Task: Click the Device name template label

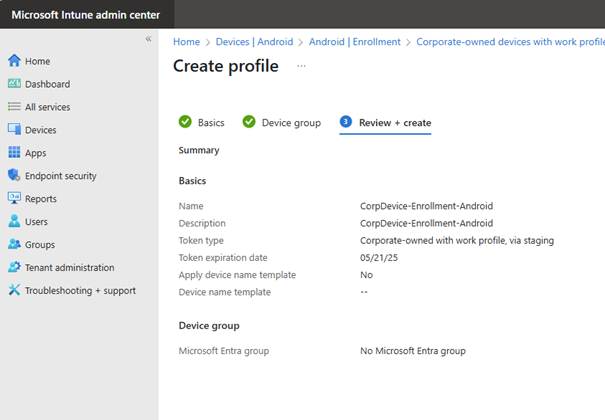Action: click(225, 292)
